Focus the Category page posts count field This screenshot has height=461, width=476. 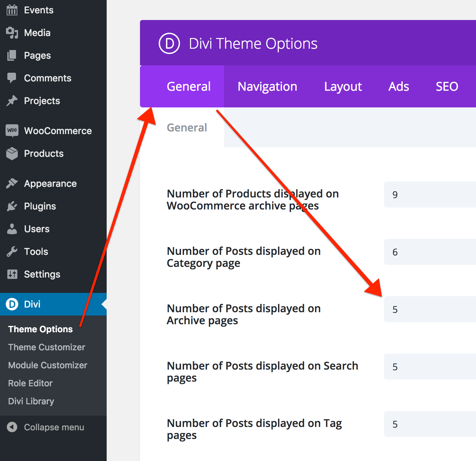pyautogui.click(x=430, y=252)
